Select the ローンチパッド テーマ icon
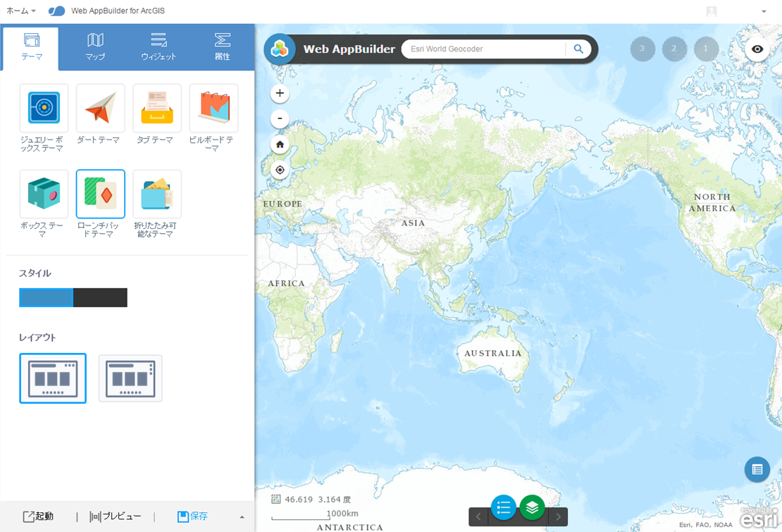Screen dimensions: 782x532 tap(100, 194)
